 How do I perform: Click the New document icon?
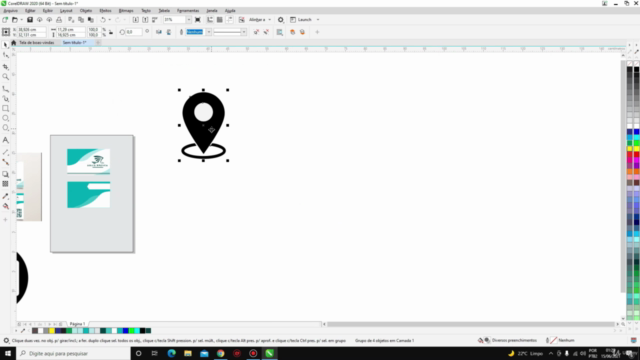5,20
